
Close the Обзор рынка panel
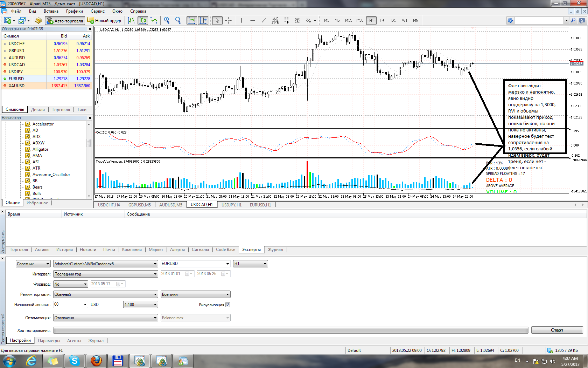(x=90, y=29)
